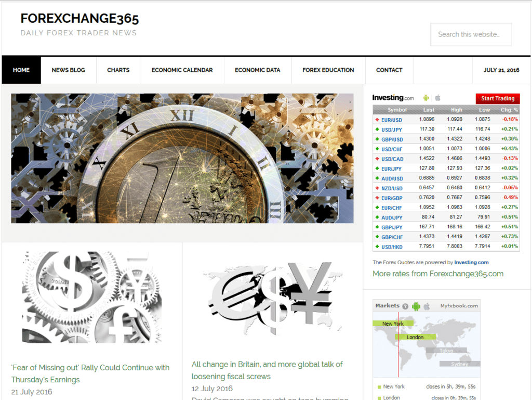The width and height of the screenshot is (532, 400).
Task: Click the Myfxbook.com logo in the Markets widget
Action: (x=459, y=306)
